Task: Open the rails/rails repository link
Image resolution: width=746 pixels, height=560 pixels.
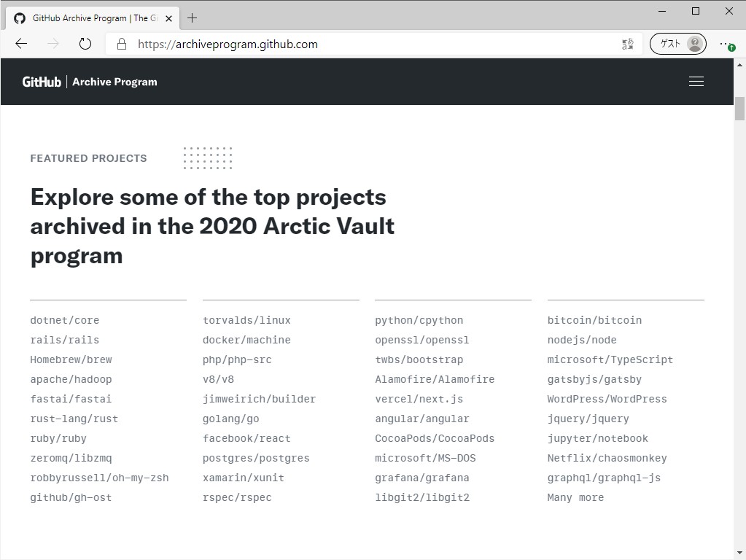Action: pos(64,339)
